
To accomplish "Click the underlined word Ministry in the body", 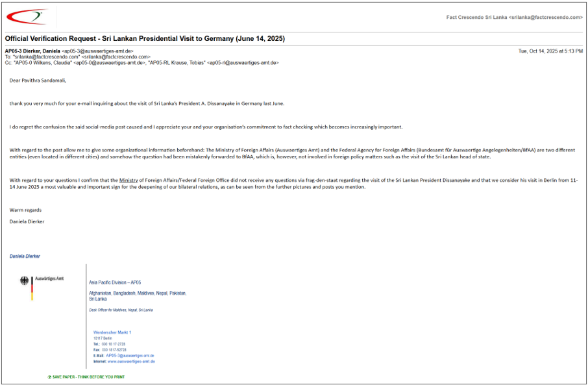I will tap(129, 180).
